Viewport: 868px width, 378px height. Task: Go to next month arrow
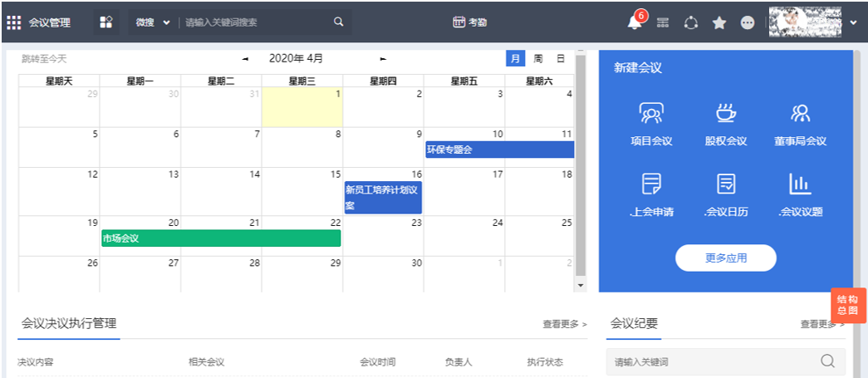(x=383, y=59)
